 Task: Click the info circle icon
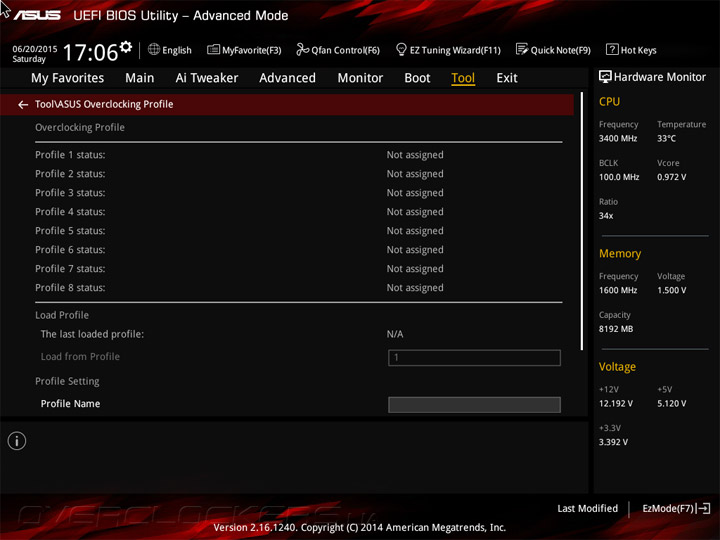17,441
